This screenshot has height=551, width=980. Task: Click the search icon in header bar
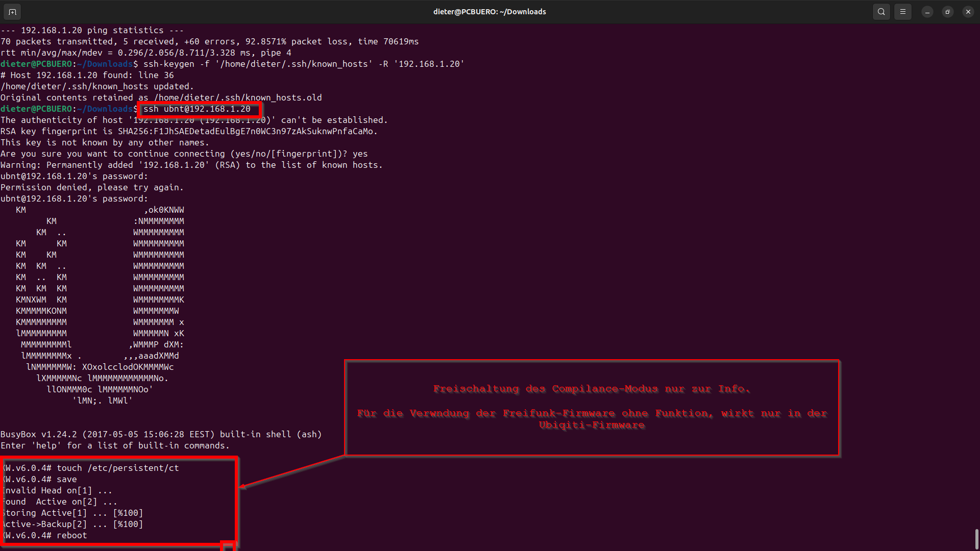[881, 12]
